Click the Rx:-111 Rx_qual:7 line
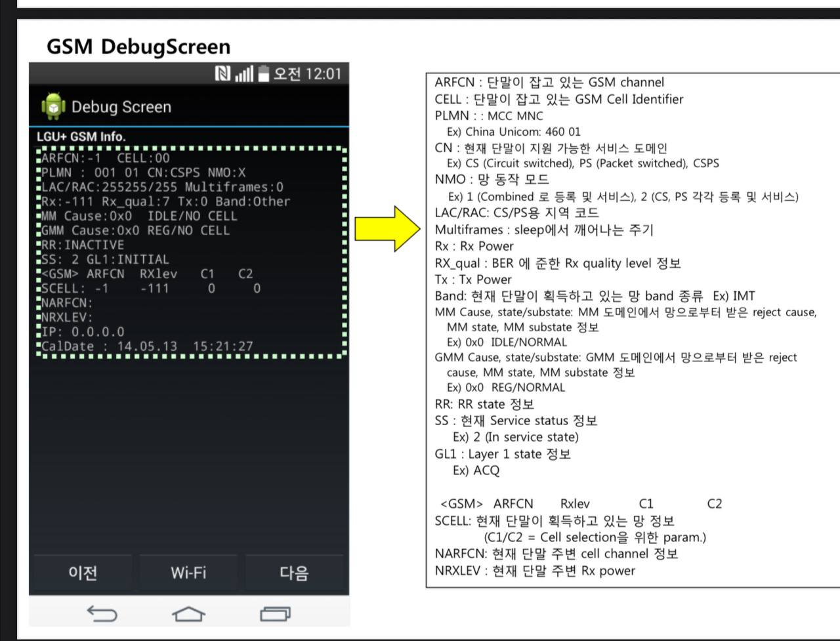The image size is (840, 641). tap(165, 201)
